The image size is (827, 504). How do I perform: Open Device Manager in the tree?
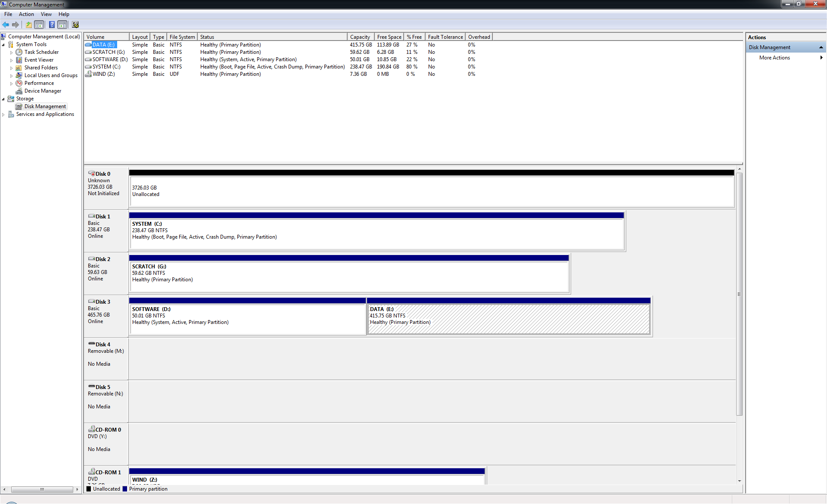tap(43, 91)
